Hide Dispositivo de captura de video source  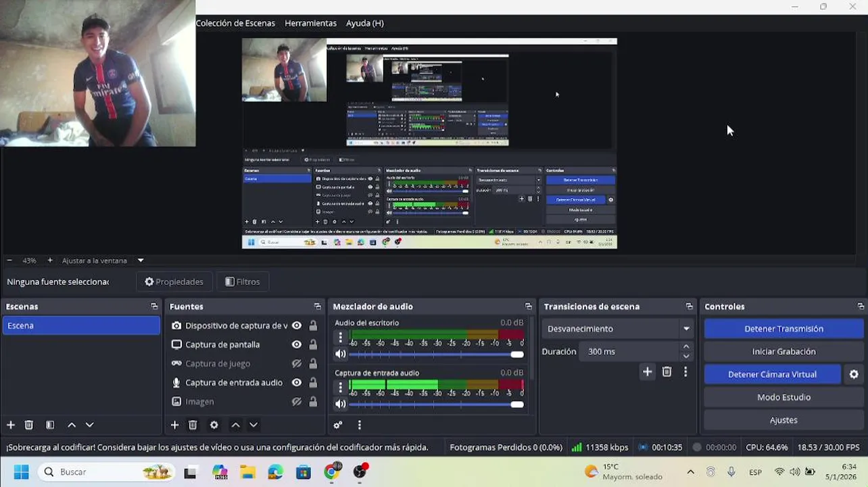click(x=296, y=325)
